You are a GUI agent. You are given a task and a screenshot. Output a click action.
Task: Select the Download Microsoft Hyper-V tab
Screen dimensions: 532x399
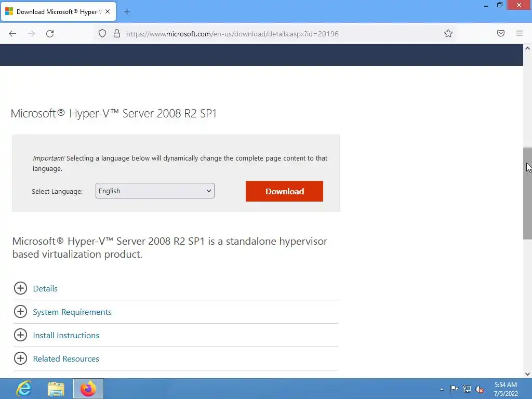(x=58, y=12)
